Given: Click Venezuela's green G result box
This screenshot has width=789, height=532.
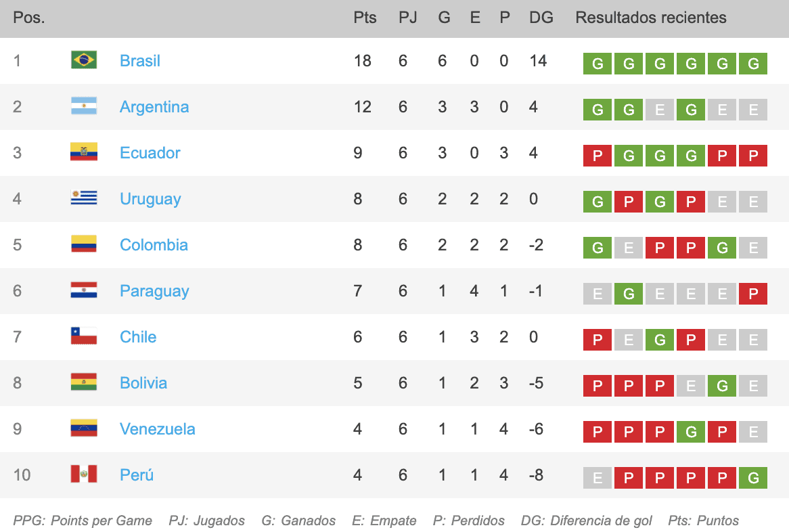Looking at the screenshot, I should click(x=691, y=432).
